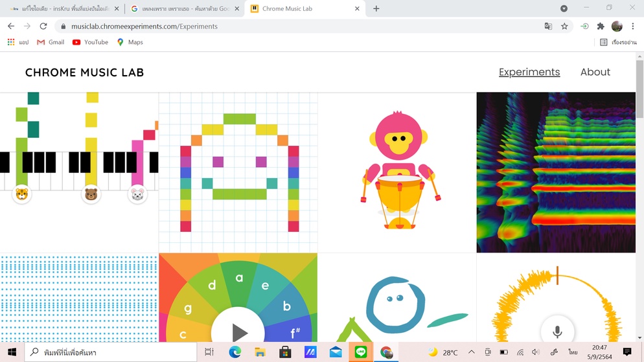This screenshot has height=362, width=644.
Task: Click the Google Translate page icon
Action: tap(548, 27)
